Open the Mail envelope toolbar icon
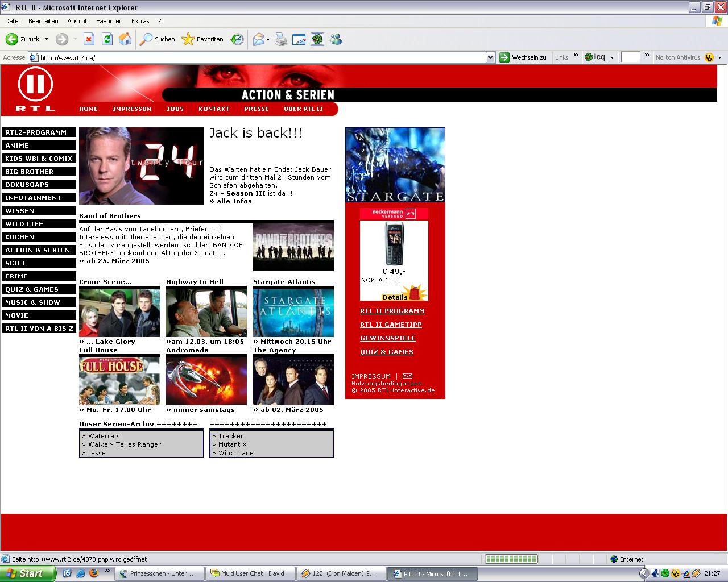Screen dimensions: 728x582 (259, 39)
